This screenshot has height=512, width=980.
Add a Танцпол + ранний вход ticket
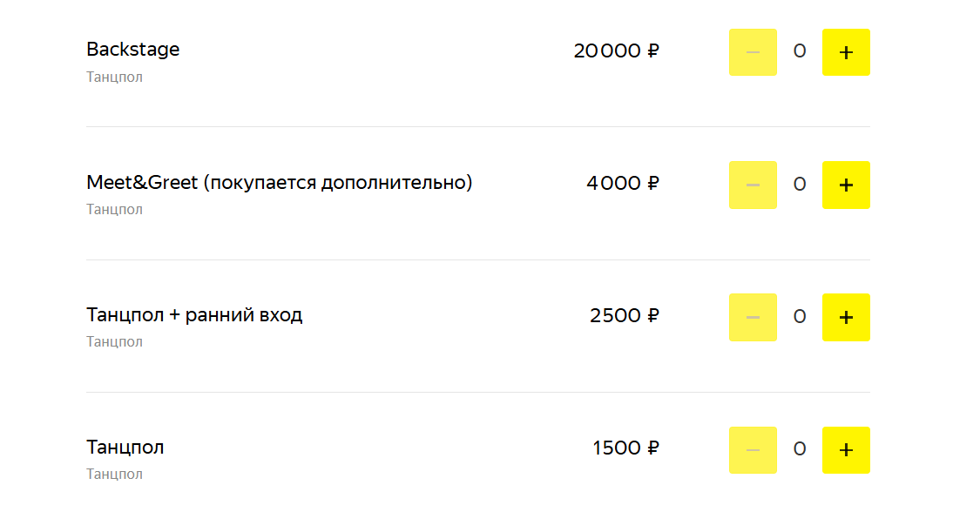pyautogui.click(x=846, y=317)
